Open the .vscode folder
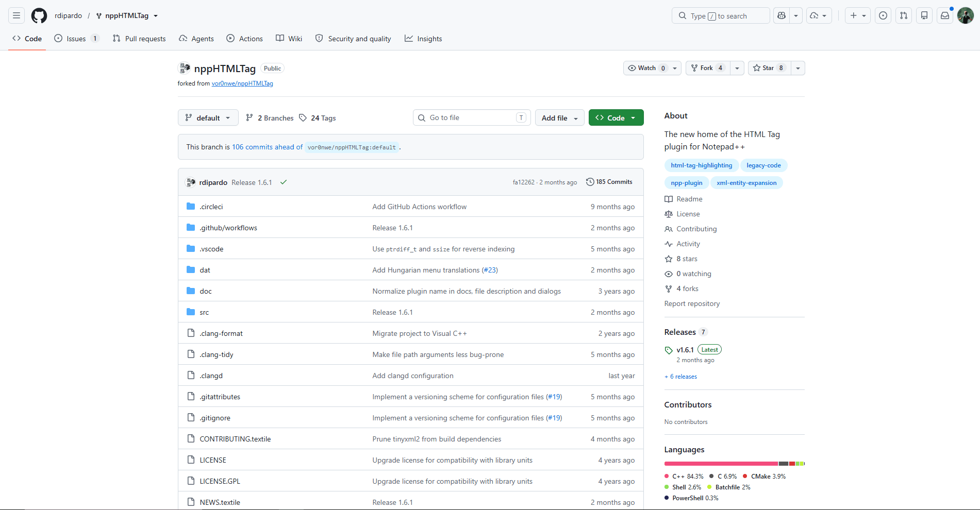Image resolution: width=980 pixels, height=510 pixels. click(211, 249)
